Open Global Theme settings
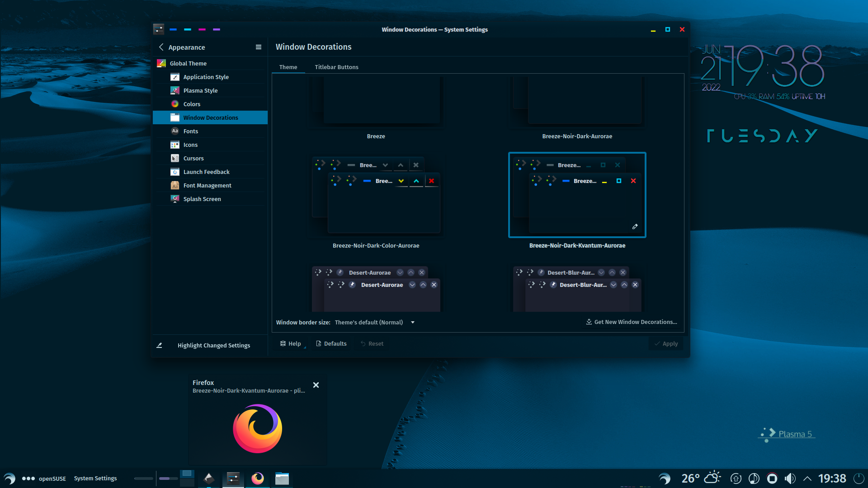 (x=210, y=63)
